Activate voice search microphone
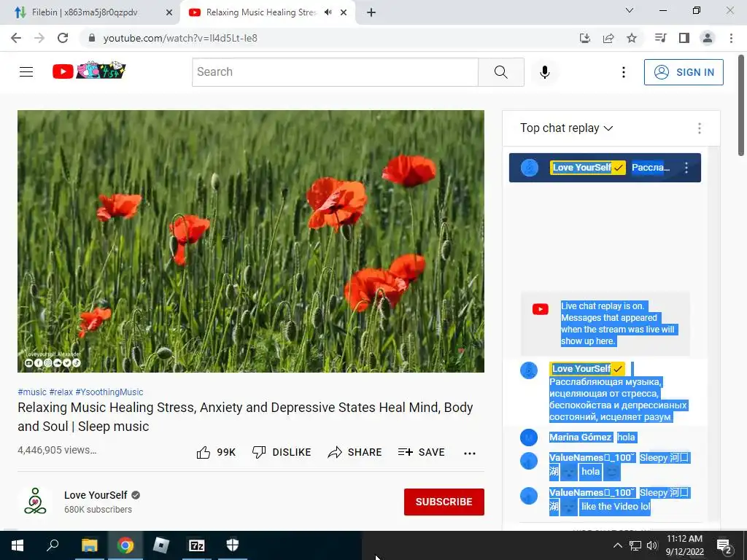The width and height of the screenshot is (747, 560). 544,72
